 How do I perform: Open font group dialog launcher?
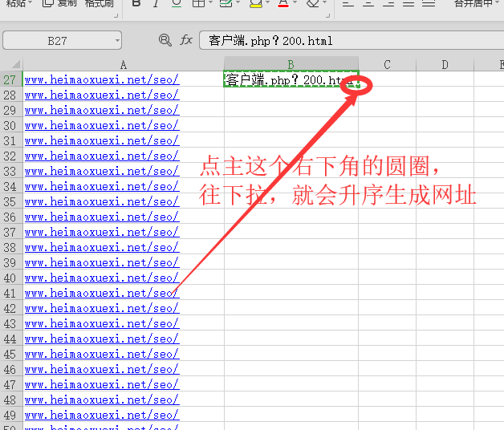(328, 15)
